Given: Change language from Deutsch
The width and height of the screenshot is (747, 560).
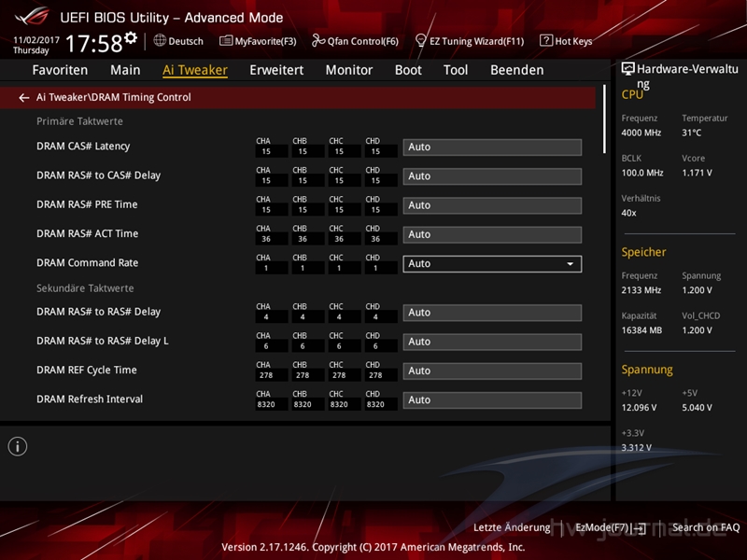Looking at the screenshot, I should tap(186, 41).
